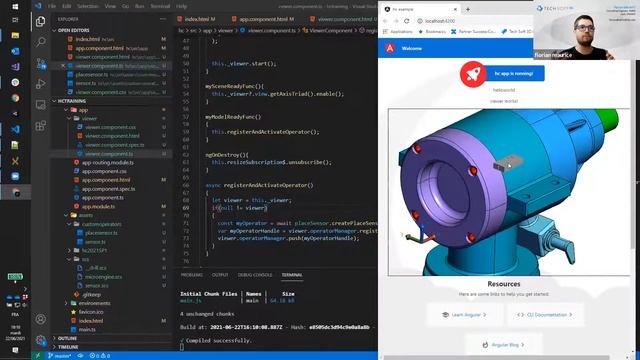This screenshot has width=640, height=360.
Task: Switch to the Output panel tab
Action: coord(220,275)
